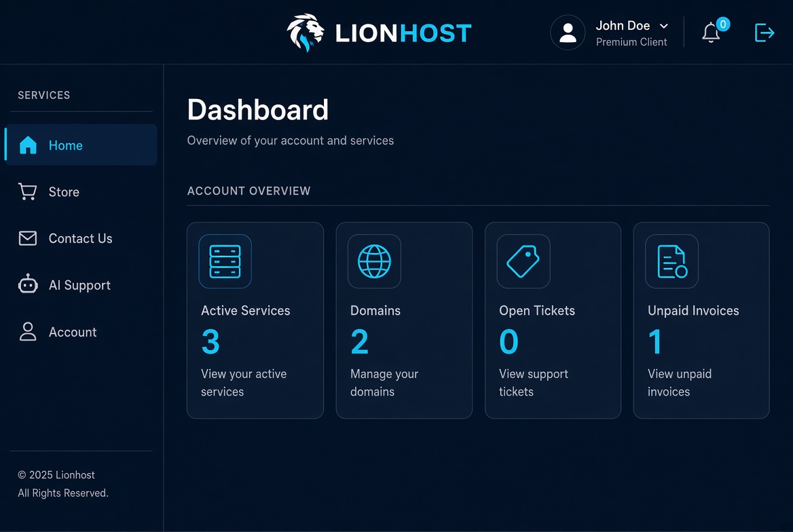
Task: Click the Domains globe icon
Action: pos(374,261)
